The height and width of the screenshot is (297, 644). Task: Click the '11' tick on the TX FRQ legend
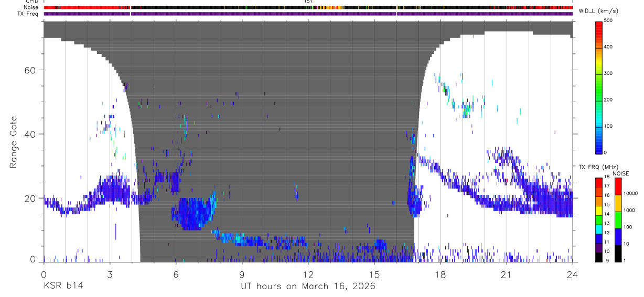coord(607,242)
